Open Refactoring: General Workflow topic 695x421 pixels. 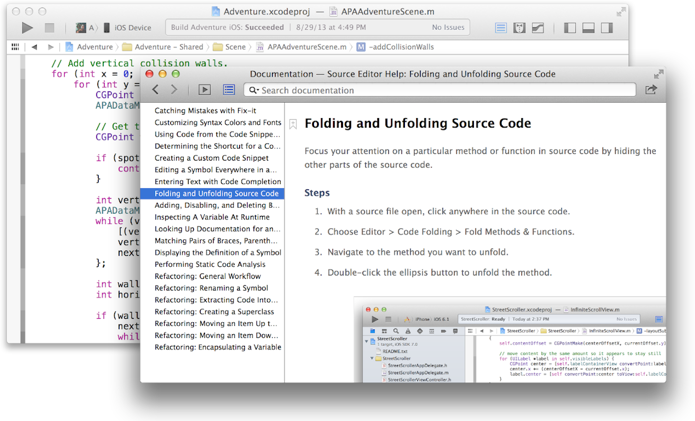207,276
